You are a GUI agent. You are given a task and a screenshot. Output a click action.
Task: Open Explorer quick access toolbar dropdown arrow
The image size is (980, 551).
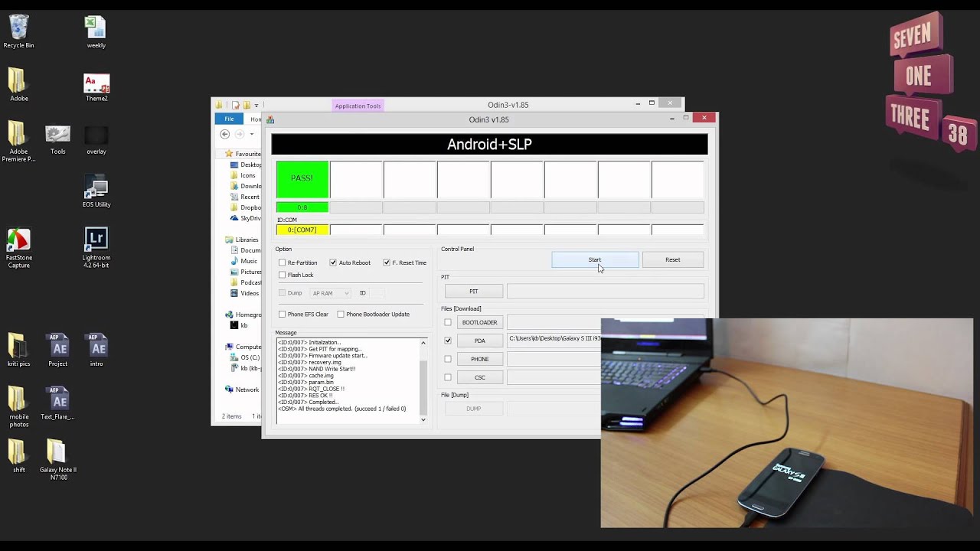pos(256,105)
